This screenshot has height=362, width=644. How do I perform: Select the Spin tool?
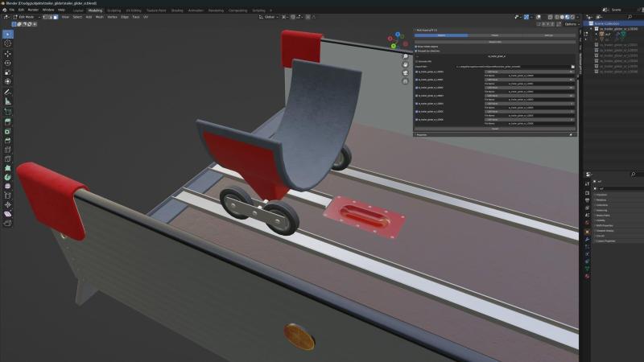click(8, 177)
